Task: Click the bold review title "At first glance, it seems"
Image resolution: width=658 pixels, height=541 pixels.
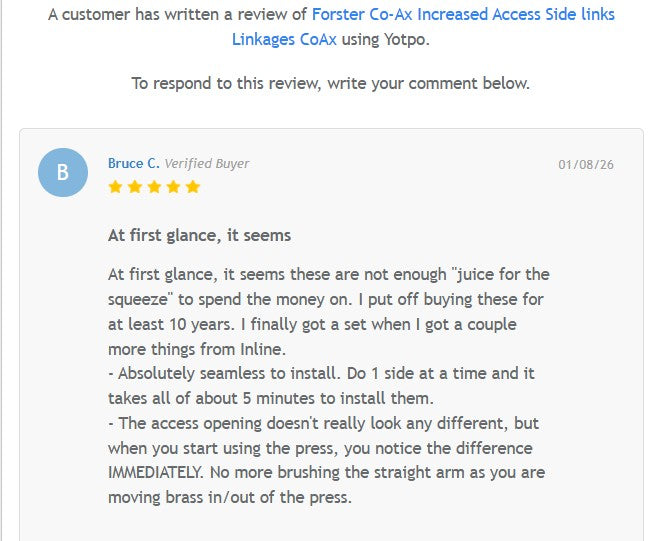Action: click(199, 235)
